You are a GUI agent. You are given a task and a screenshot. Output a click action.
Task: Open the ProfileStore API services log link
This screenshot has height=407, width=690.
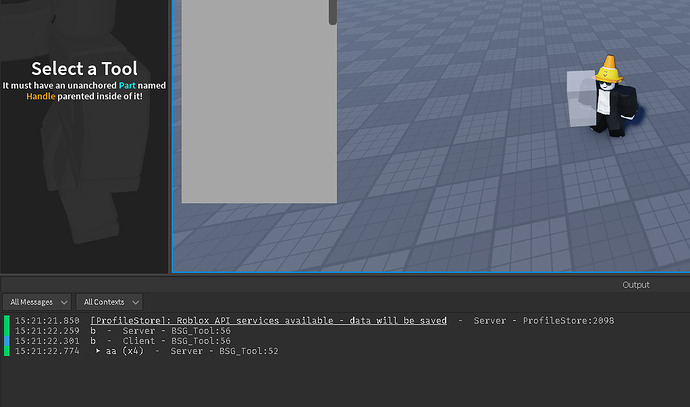(268, 321)
